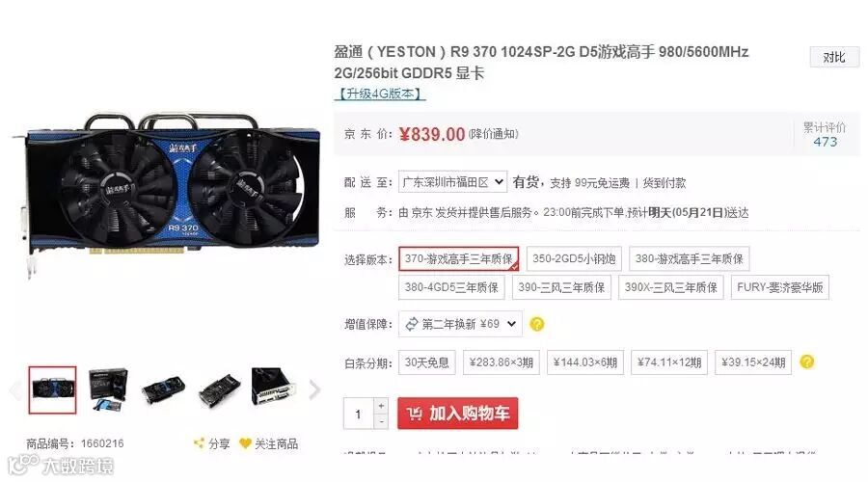
Task: Select the 350-2GD5小钢炮 version option
Action: pyautogui.click(x=574, y=259)
